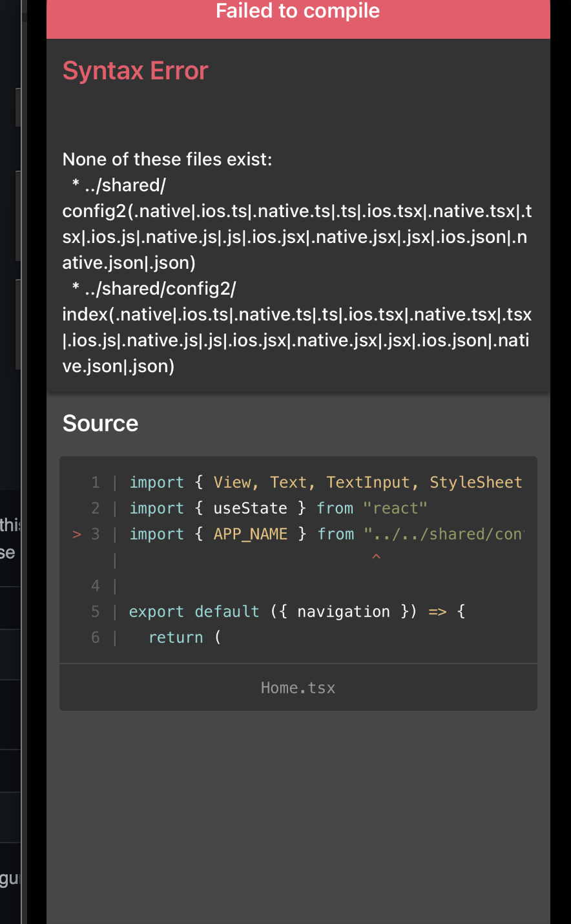571x924 pixels.
Task: Select the Home.tsx filename label
Action: (x=298, y=687)
